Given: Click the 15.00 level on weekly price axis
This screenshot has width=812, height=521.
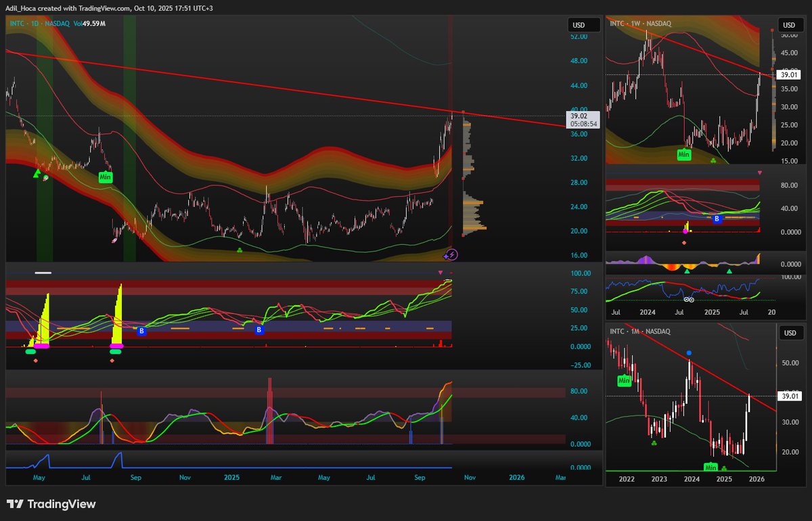Looking at the screenshot, I should click(x=788, y=161).
